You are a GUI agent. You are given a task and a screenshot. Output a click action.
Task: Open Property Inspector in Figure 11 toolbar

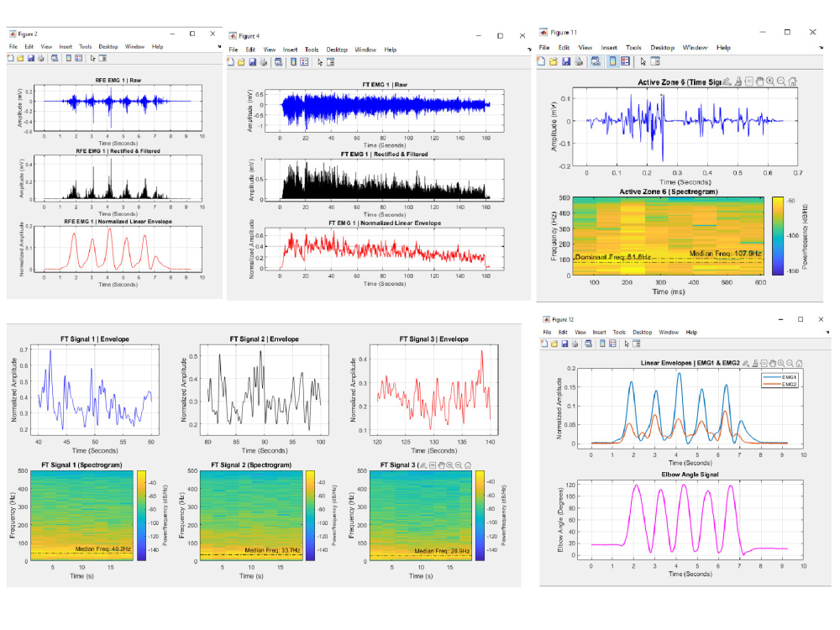[655, 61]
